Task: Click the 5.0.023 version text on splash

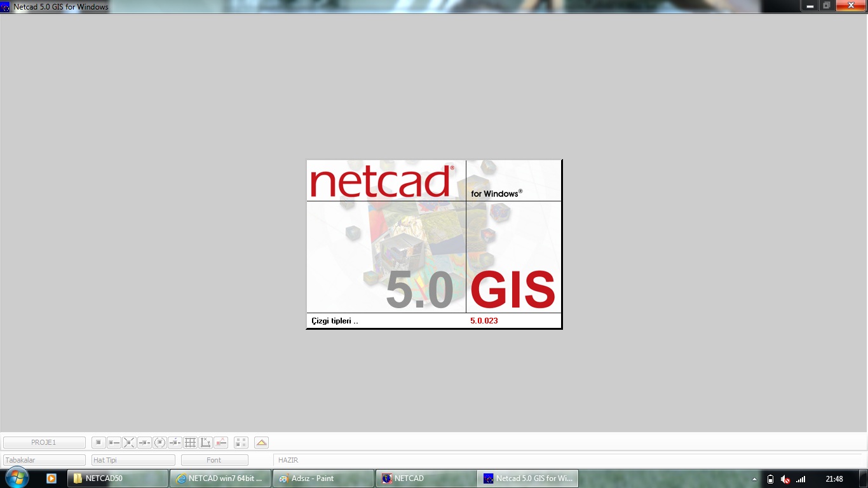Action: [x=484, y=321]
